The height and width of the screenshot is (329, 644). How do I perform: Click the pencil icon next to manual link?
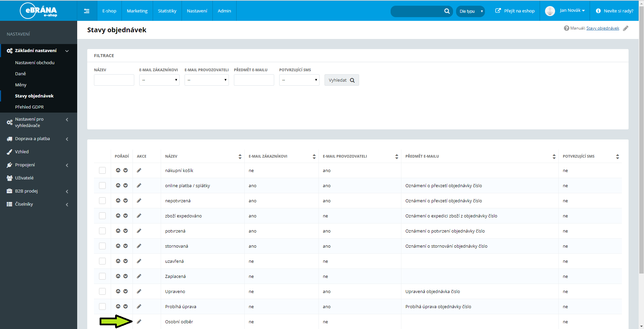click(x=626, y=28)
